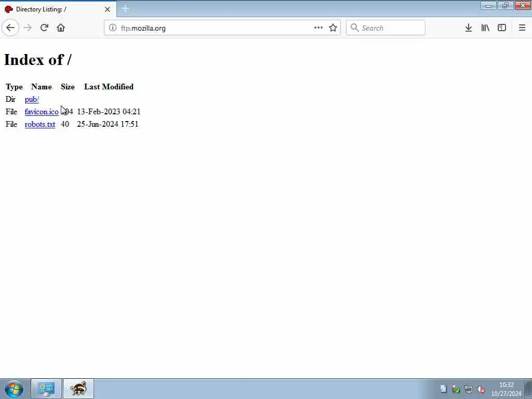Click the date 13-Feb-2023 04:21

click(x=109, y=112)
